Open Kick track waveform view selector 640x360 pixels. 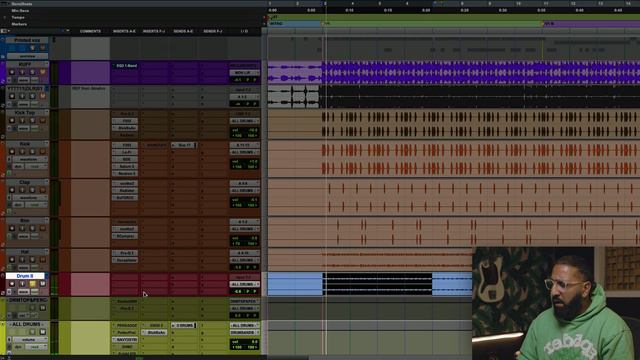tap(31, 159)
